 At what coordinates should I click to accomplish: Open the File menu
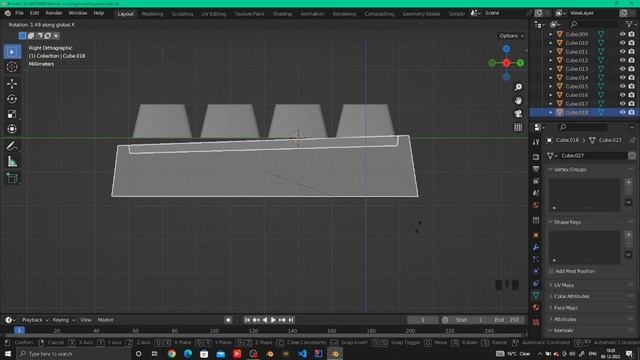click(x=19, y=13)
